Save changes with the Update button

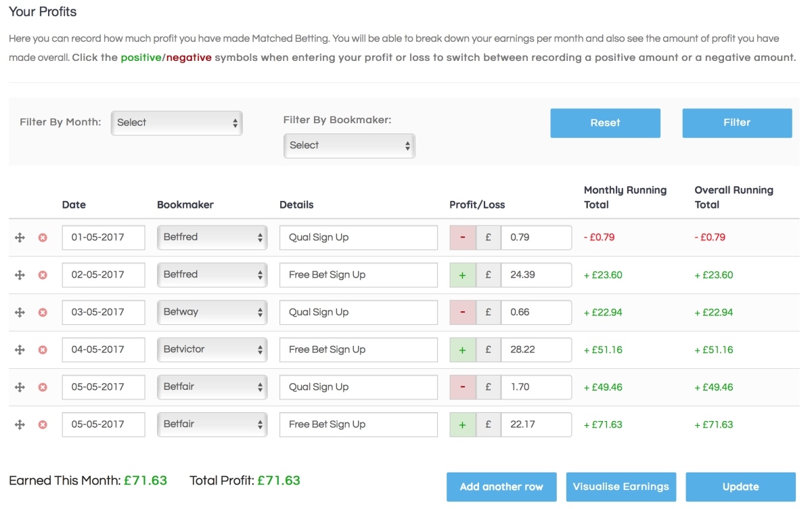(740, 487)
